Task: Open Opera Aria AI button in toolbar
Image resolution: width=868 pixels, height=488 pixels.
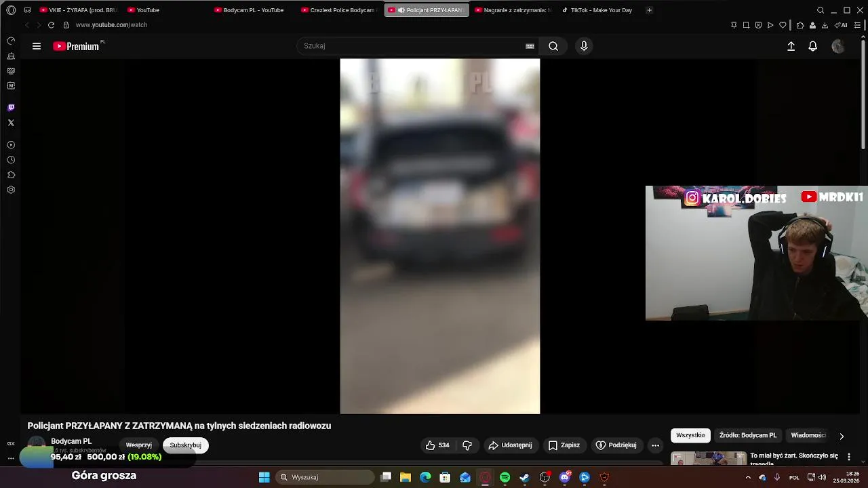Action: [841, 25]
